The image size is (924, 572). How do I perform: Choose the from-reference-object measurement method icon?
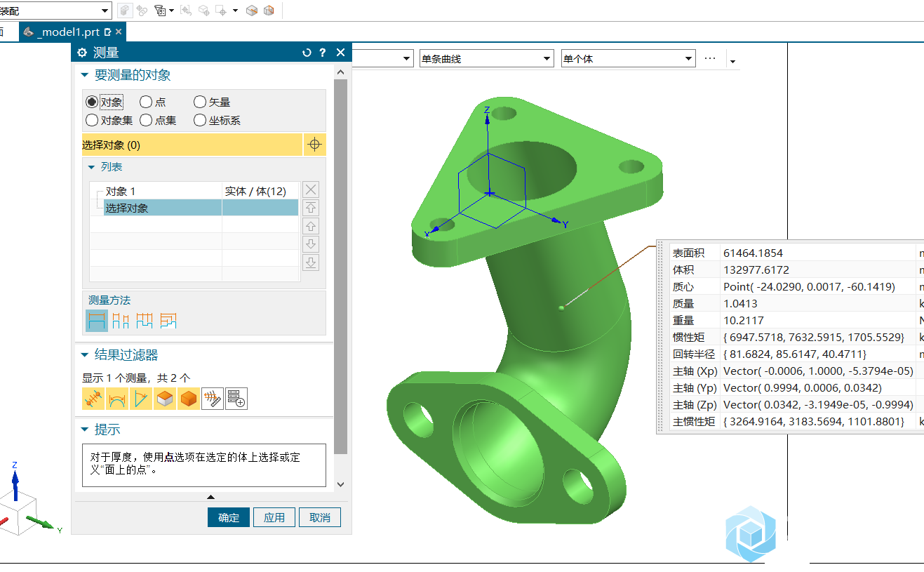coord(168,321)
